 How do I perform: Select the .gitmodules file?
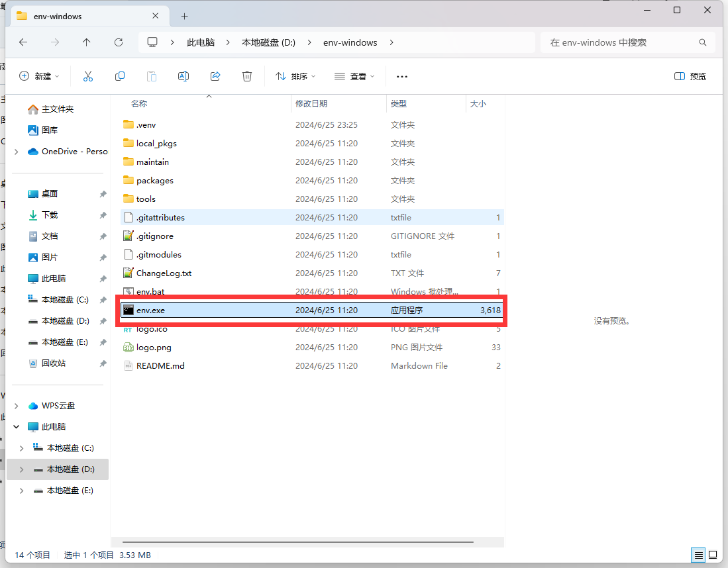click(312, 255)
